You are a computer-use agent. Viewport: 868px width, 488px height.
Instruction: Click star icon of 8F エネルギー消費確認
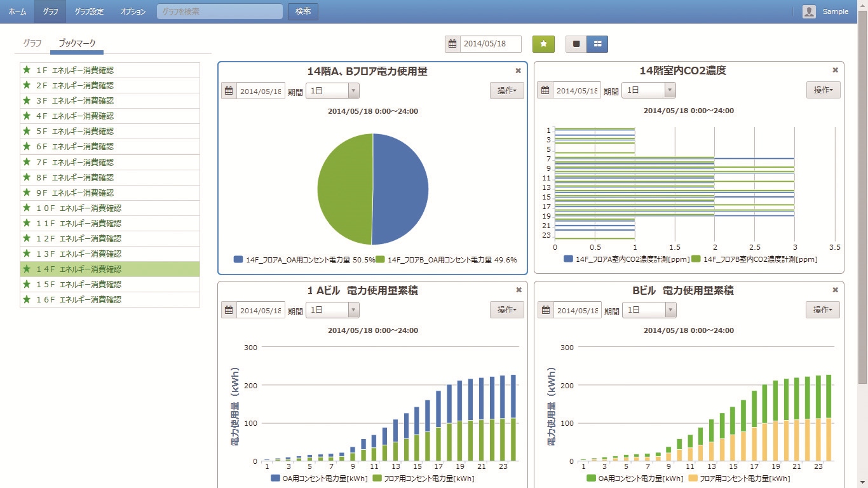pyautogui.click(x=27, y=177)
